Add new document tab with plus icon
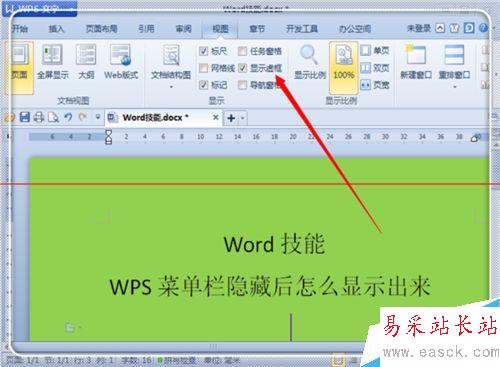The image size is (500, 367). point(231,118)
